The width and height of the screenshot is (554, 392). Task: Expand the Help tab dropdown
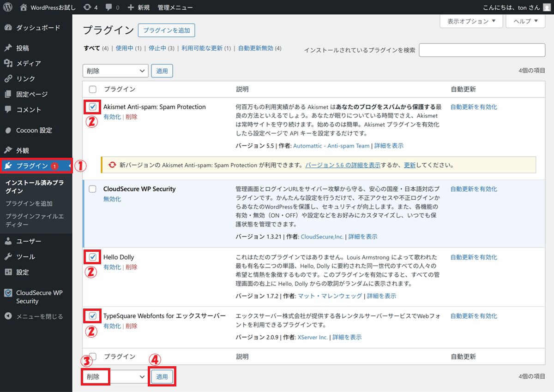tap(525, 21)
